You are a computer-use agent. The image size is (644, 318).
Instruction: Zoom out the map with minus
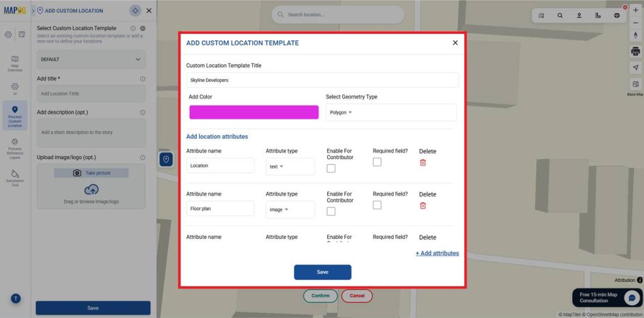[x=636, y=23]
